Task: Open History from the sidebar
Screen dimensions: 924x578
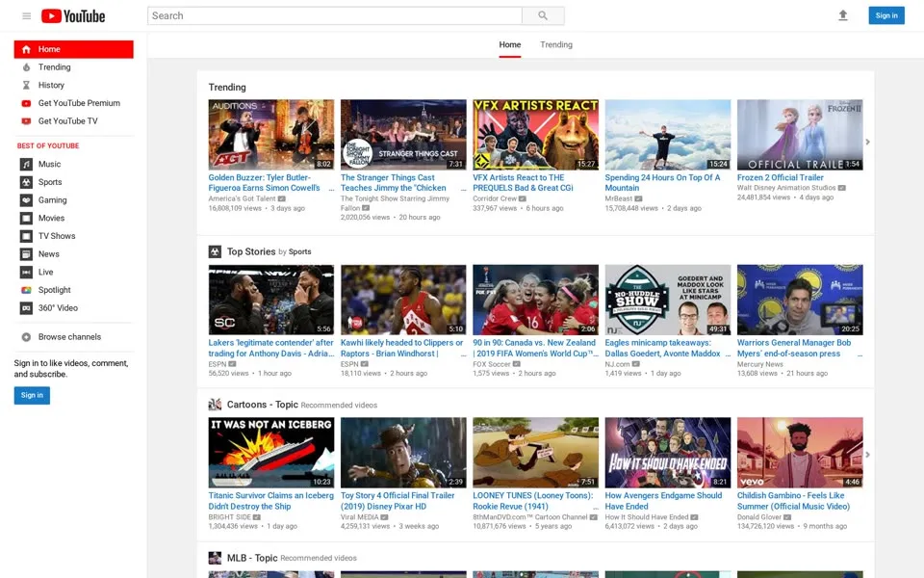Action: (51, 86)
